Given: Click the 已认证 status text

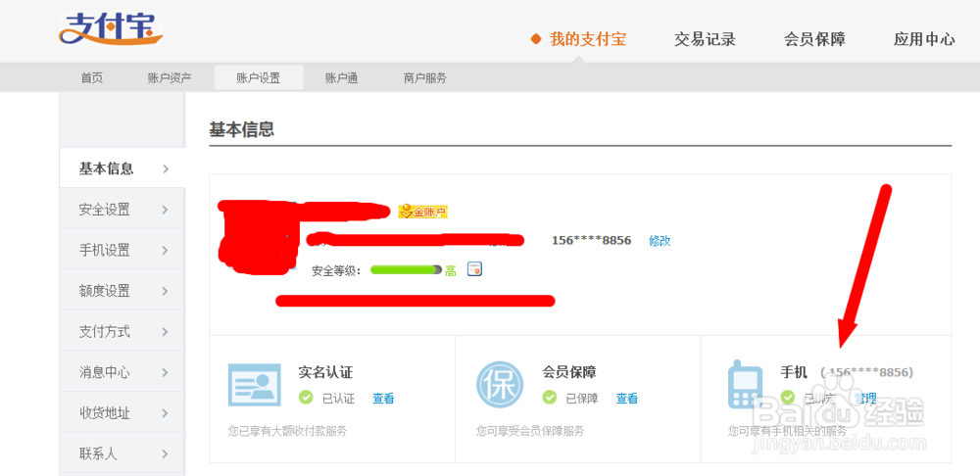Looking at the screenshot, I should [338, 399].
